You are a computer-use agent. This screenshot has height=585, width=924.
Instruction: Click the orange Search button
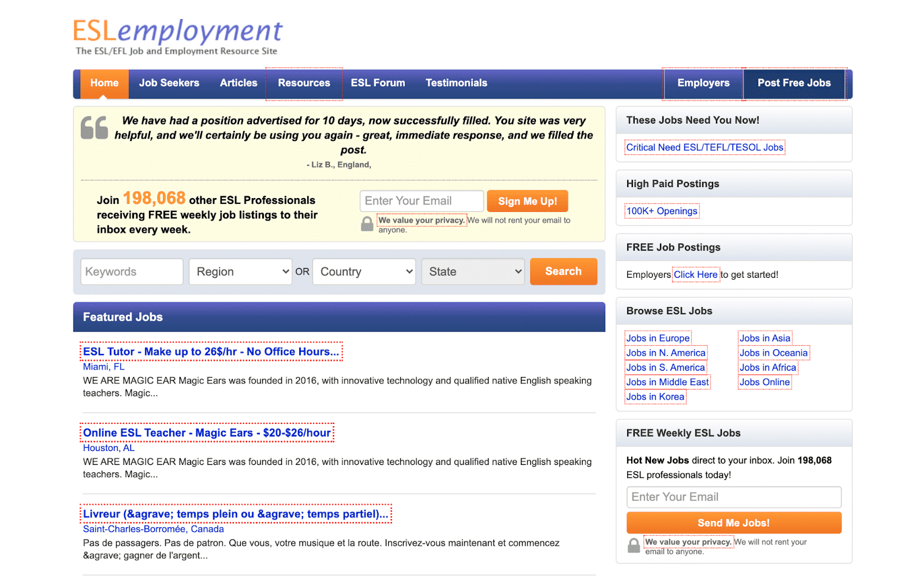point(564,271)
